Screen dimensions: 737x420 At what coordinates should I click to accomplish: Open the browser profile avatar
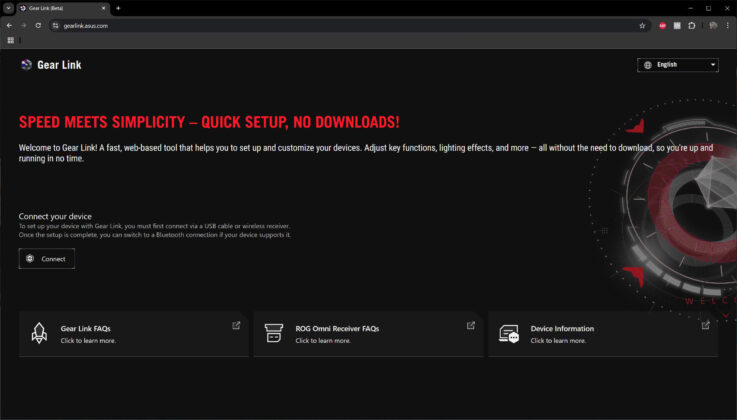coord(713,25)
